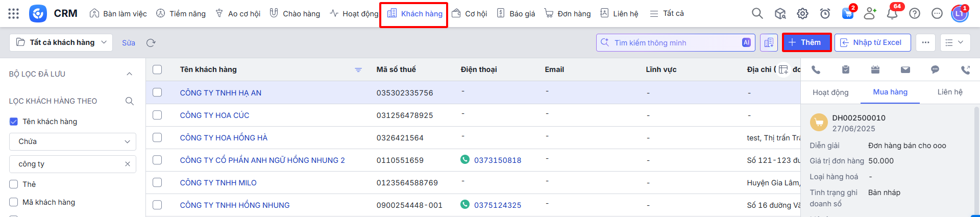Click the filter icon in Tên khách hàng column
The height and width of the screenshot is (217, 980).
[x=358, y=70]
